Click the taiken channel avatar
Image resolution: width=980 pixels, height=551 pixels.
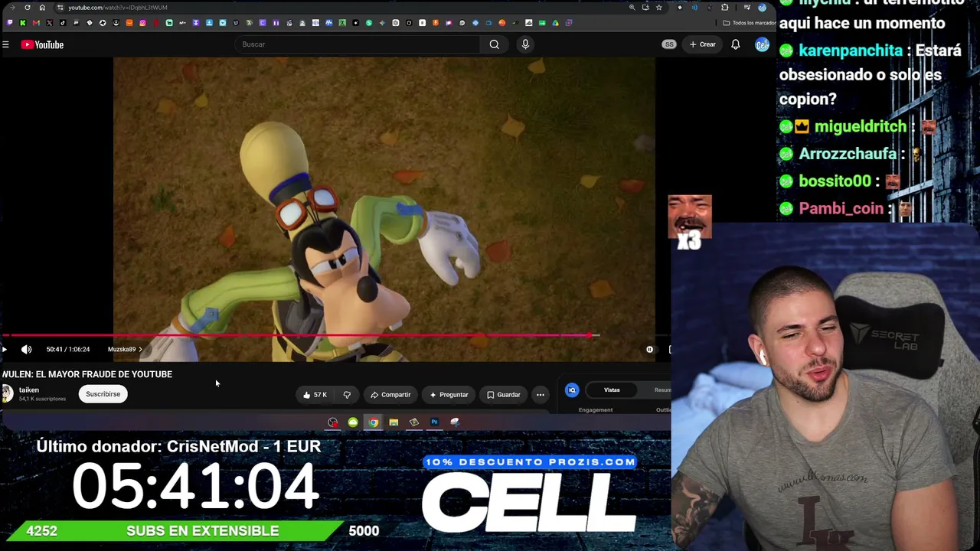[x=8, y=394]
